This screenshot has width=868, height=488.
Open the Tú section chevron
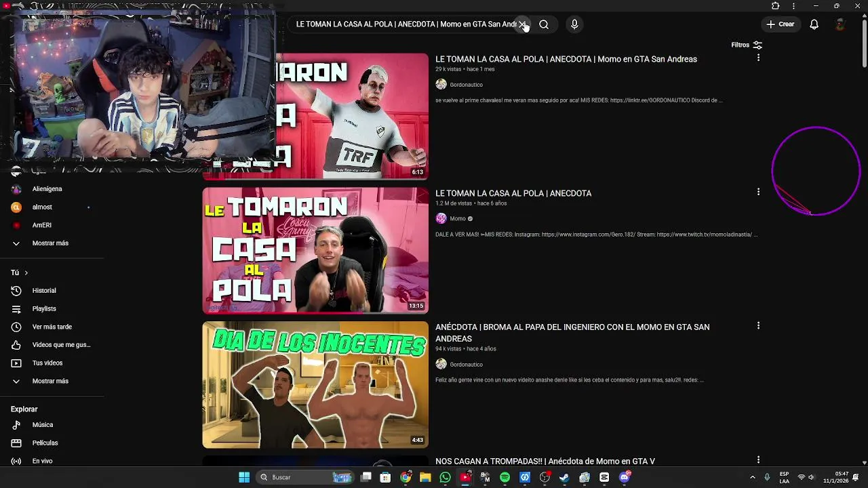[26, 272]
